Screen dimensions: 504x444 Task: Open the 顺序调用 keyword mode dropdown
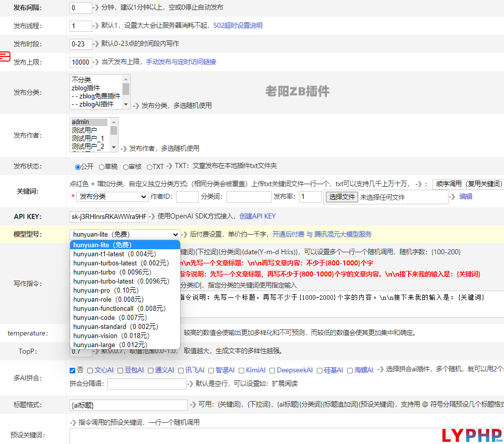coord(468,184)
